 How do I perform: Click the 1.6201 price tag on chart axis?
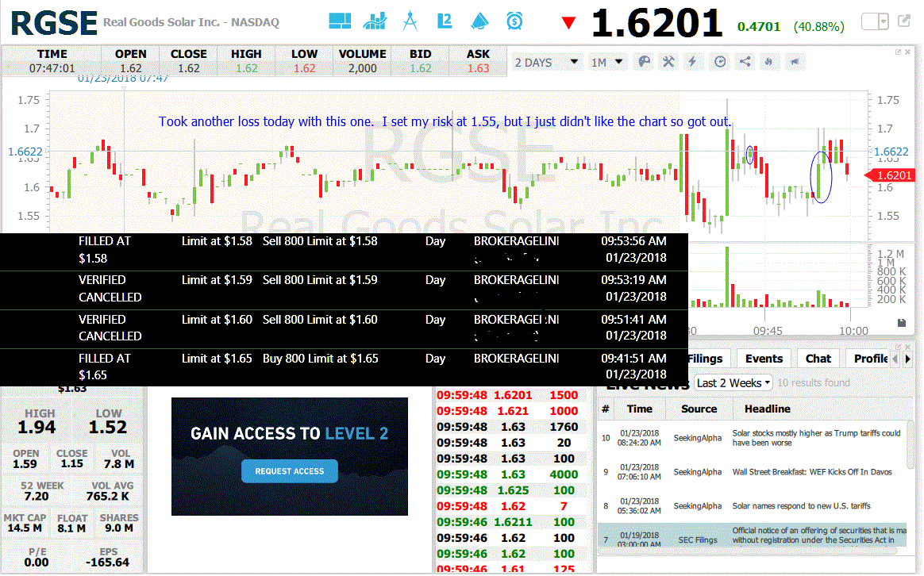(891, 175)
